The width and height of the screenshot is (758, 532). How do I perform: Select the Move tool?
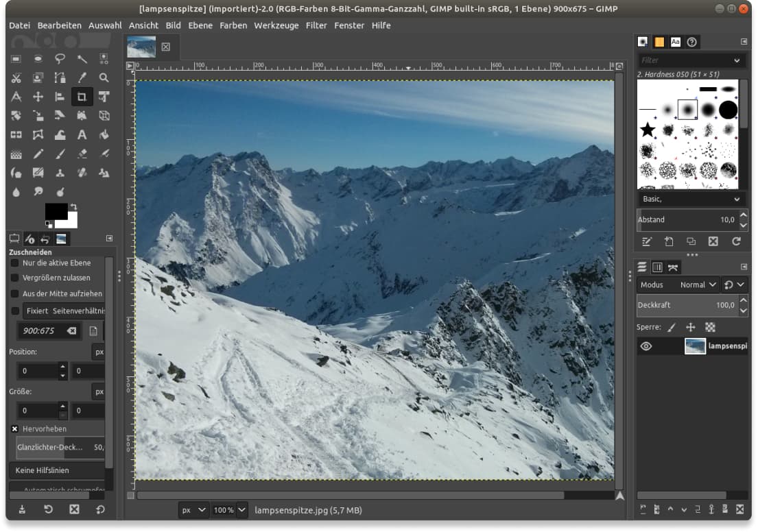(38, 97)
